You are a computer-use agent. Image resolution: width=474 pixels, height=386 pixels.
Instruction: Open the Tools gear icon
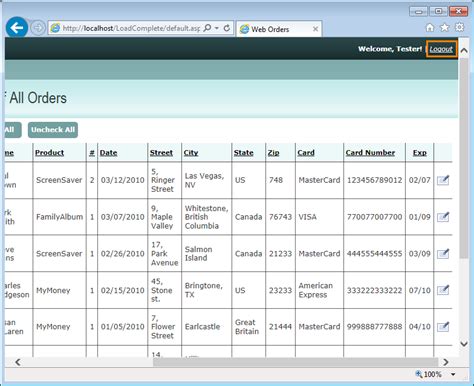(x=459, y=28)
